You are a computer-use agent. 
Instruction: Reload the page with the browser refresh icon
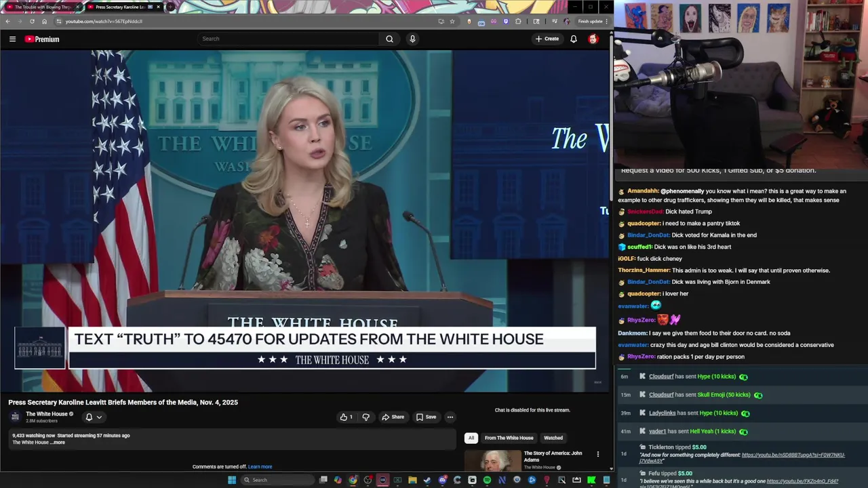point(32,21)
